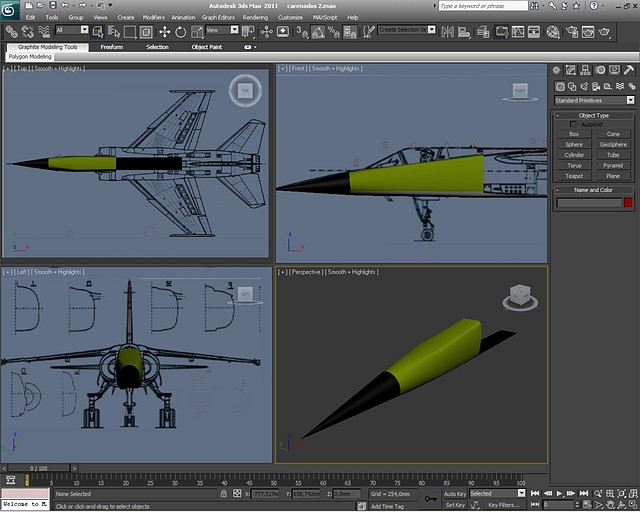Screen dimensions: 640x512
Task: Click the Box primitive button
Action: tap(574, 134)
